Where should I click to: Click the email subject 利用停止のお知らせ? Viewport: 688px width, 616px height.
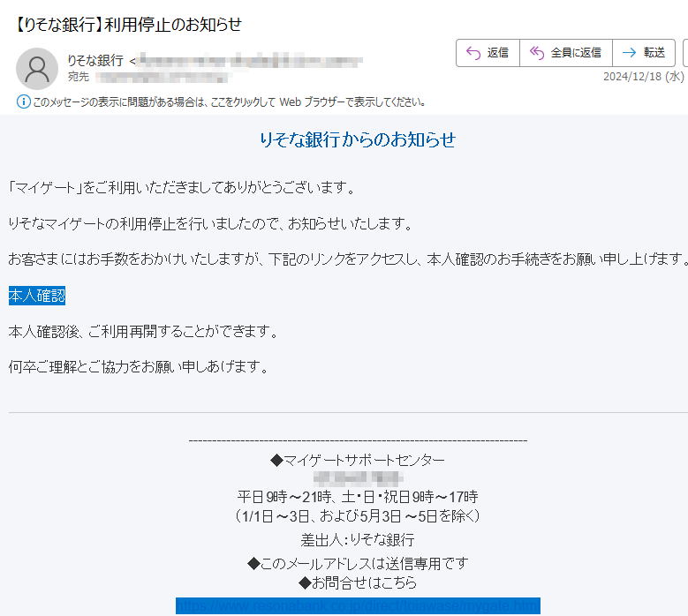point(128,25)
